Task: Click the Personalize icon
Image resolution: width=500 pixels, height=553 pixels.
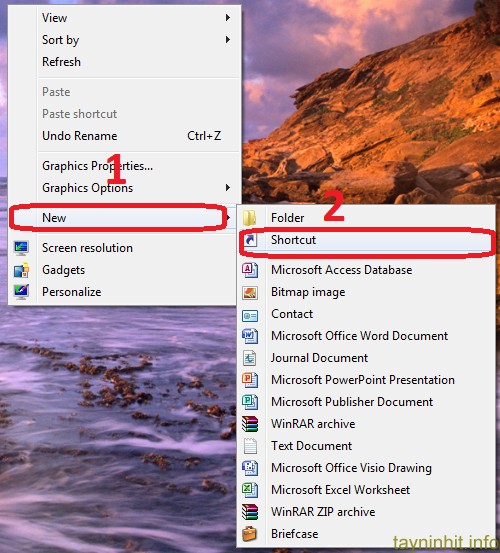Action: point(21,292)
